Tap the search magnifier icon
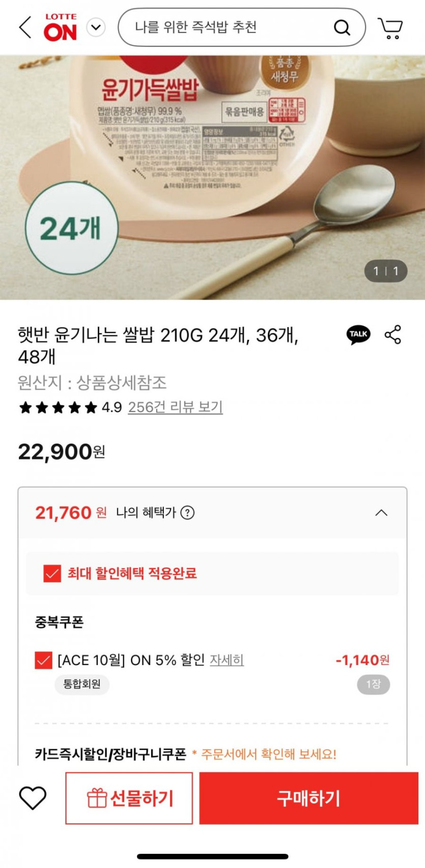 tap(342, 27)
